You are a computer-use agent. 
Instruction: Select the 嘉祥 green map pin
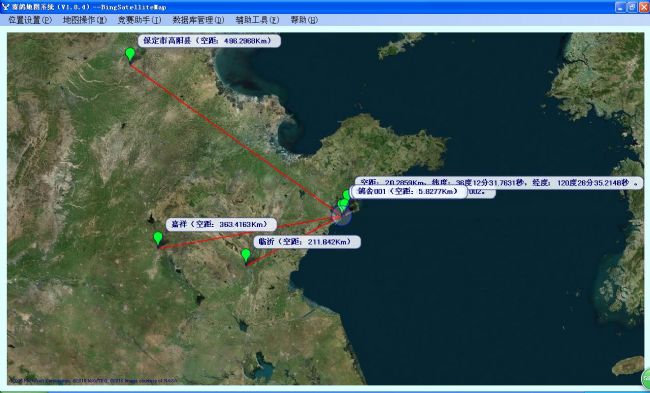[x=158, y=238]
